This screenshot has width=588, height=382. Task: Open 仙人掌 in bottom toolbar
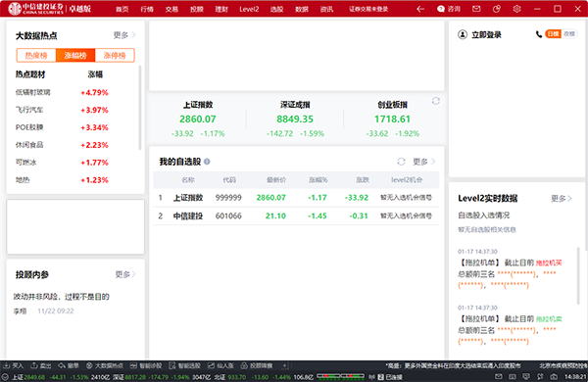pos(220,365)
